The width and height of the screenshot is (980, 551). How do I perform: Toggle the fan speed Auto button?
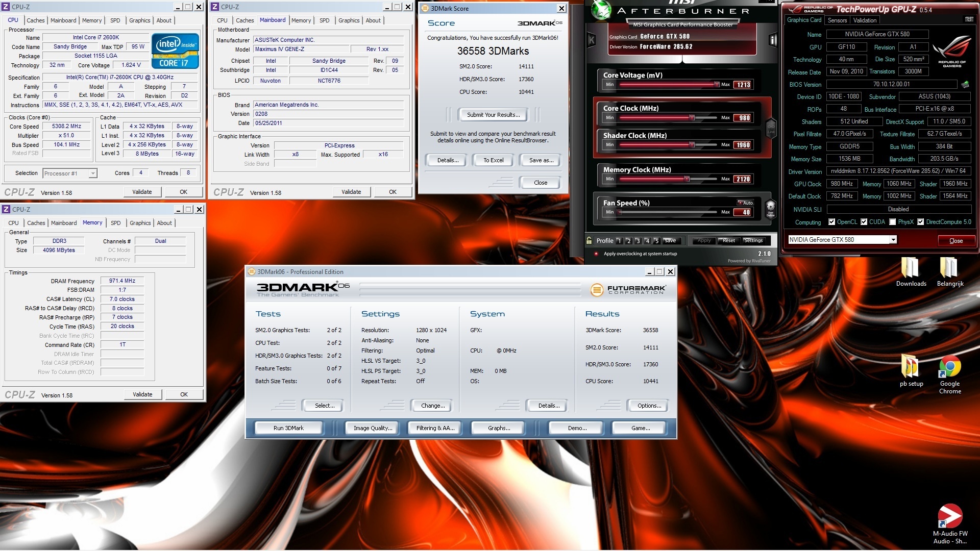tap(745, 203)
